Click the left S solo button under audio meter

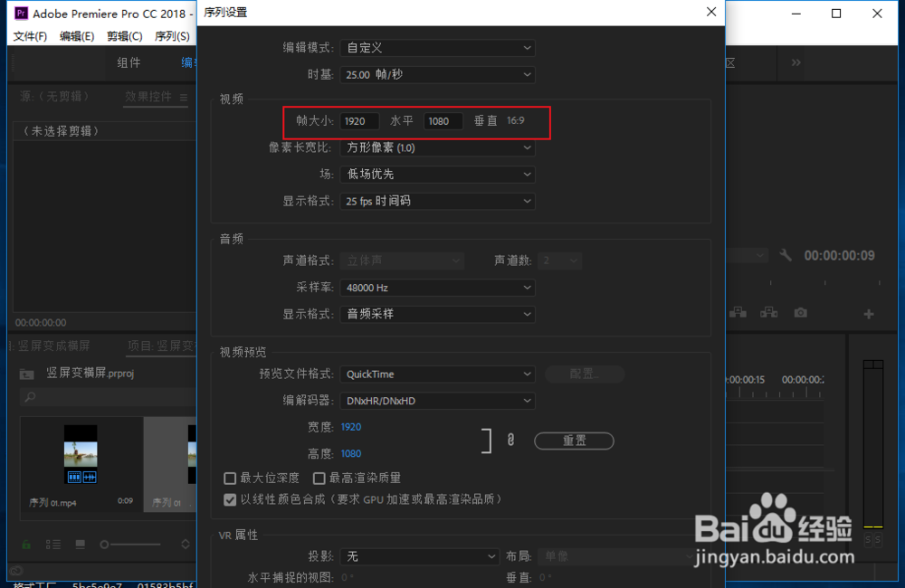click(x=868, y=539)
